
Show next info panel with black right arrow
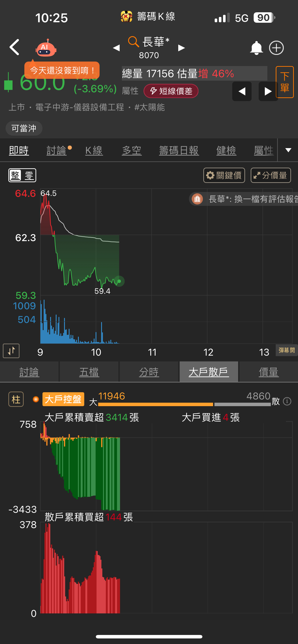tap(268, 91)
